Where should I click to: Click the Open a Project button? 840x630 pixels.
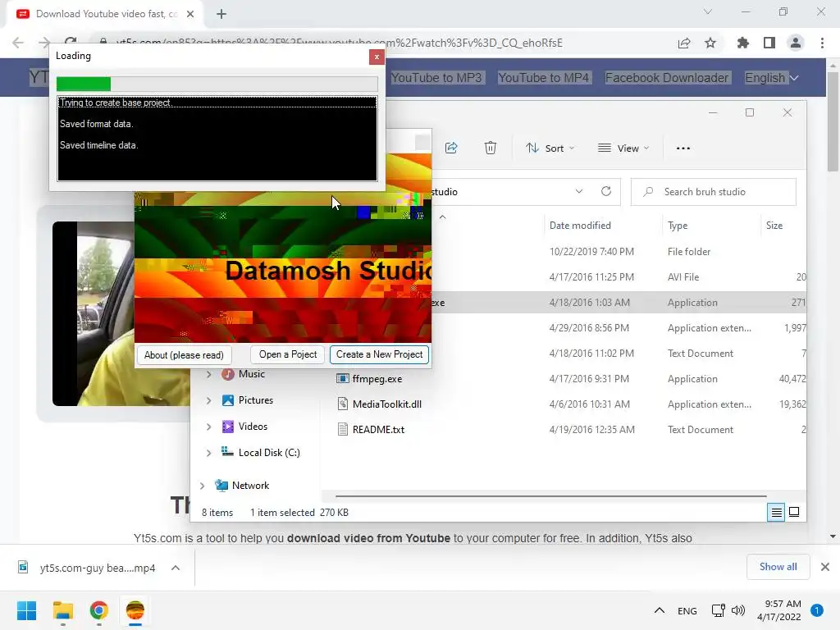pyautogui.click(x=288, y=354)
